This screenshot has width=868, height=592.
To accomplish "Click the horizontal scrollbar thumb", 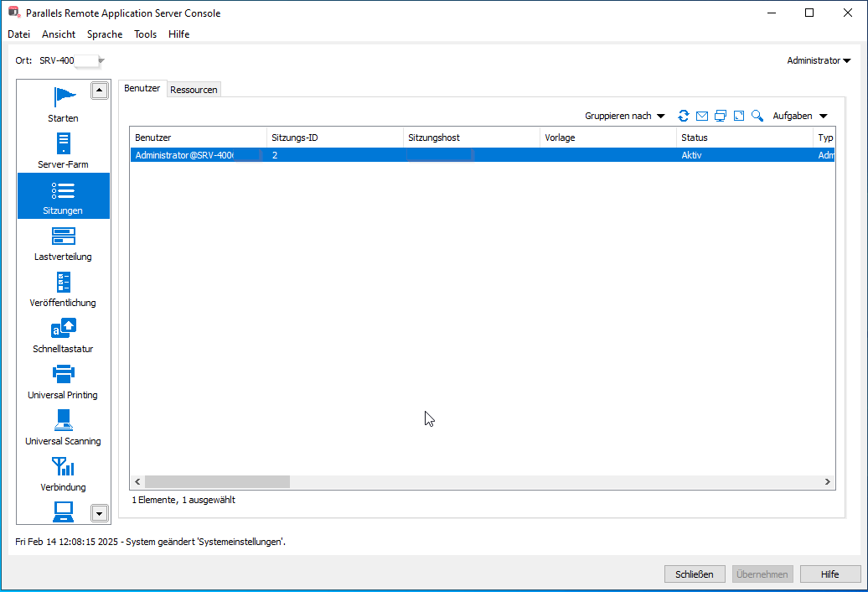I will (x=217, y=482).
